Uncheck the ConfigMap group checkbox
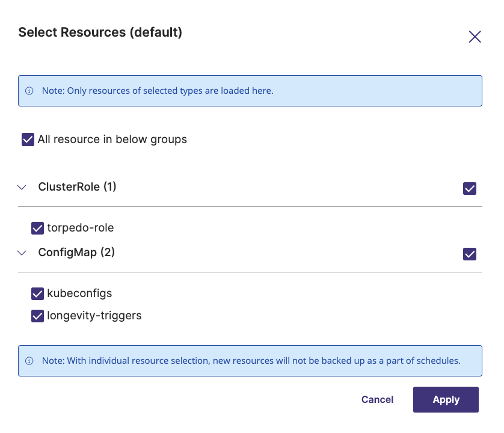 (470, 254)
